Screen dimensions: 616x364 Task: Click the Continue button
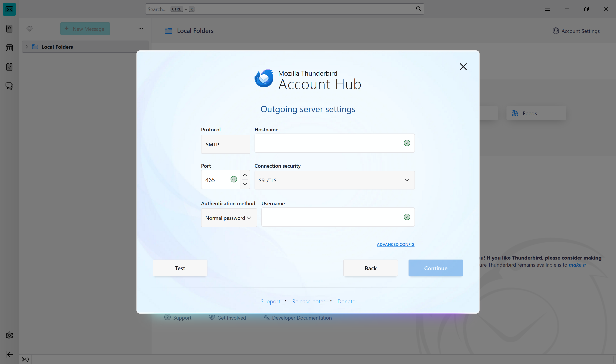[436, 268]
